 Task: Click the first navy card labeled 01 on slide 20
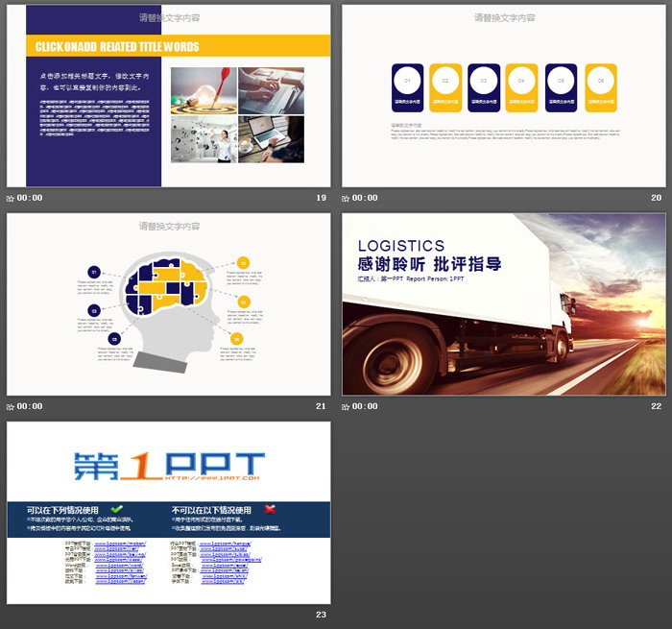click(406, 88)
